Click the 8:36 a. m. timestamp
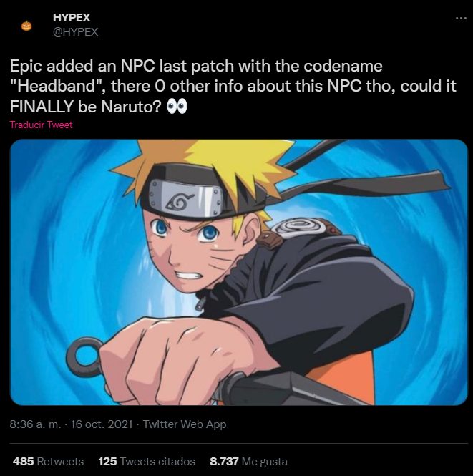Image resolution: width=473 pixels, height=476 pixels. pos(35,424)
